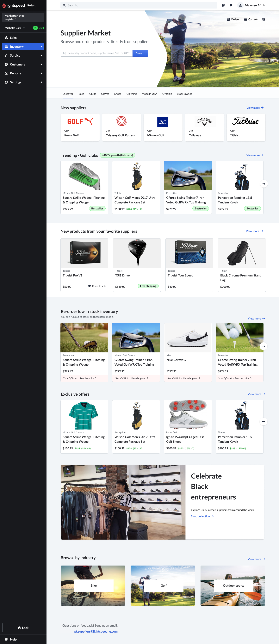Click the Inventory sidebar icon
Screen dimensions: 279x644
tap(6, 46)
